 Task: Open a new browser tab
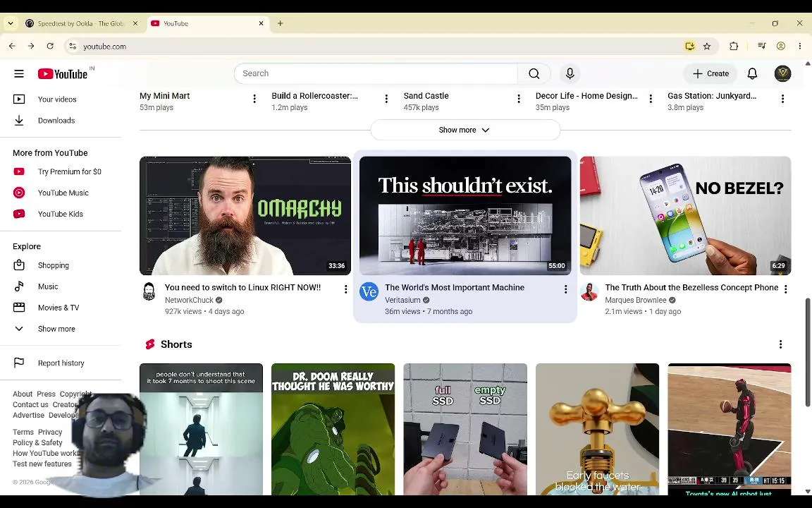pyautogui.click(x=280, y=23)
